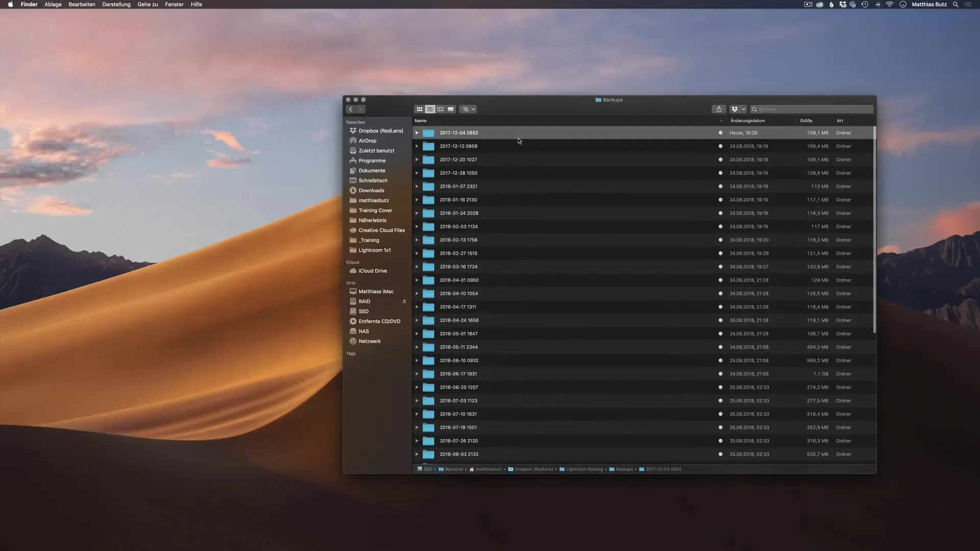
Task: Click the column view icon
Action: click(440, 108)
